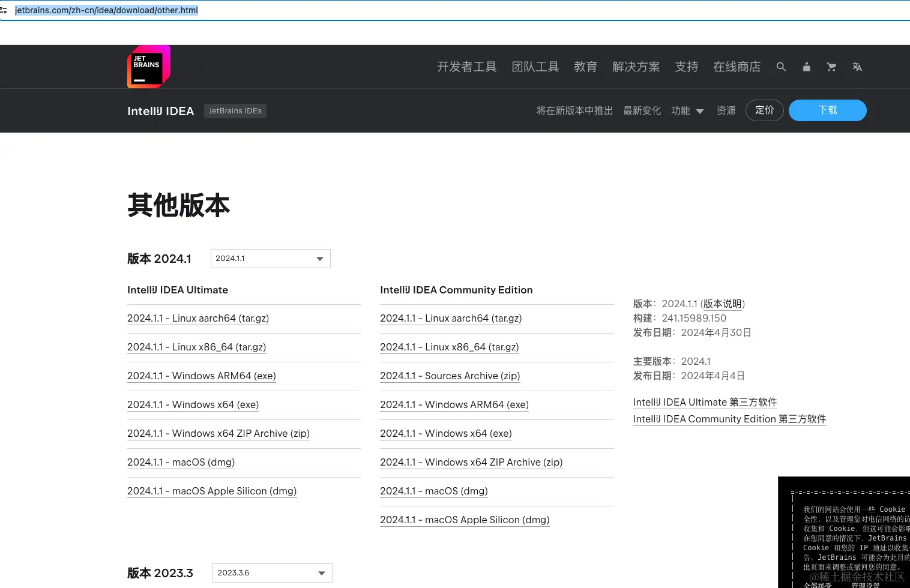
Task: Download Ultimate 2024.1.1 Linux aarch64 tar.gz
Action: point(198,319)
